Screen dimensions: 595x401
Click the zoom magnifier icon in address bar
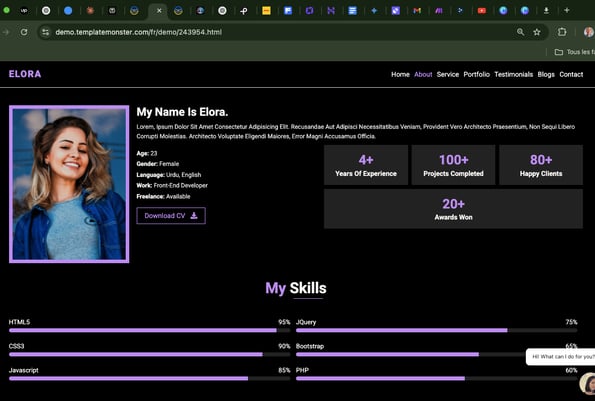pyautogui.click(x=521, y=32)
